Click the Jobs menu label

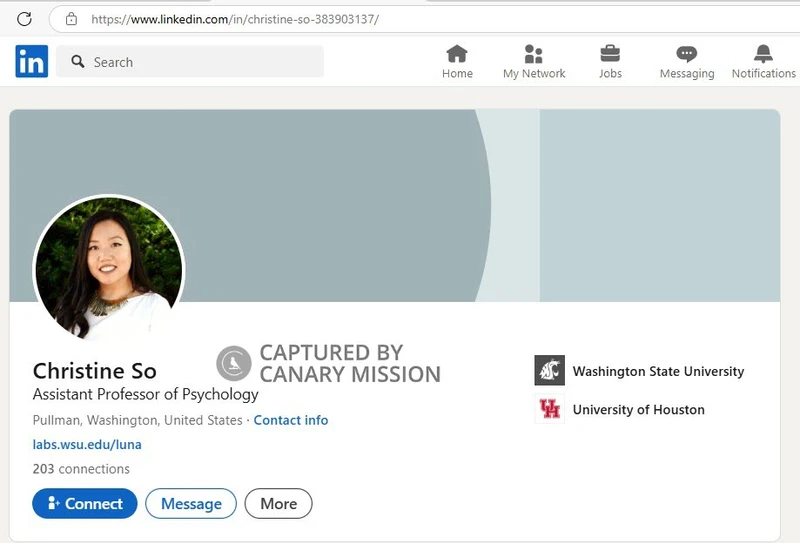[610, 73]
